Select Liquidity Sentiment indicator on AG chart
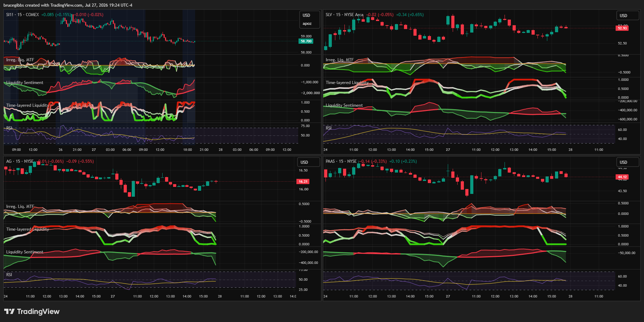Screen dimensions: 644x322 (25, 252)
